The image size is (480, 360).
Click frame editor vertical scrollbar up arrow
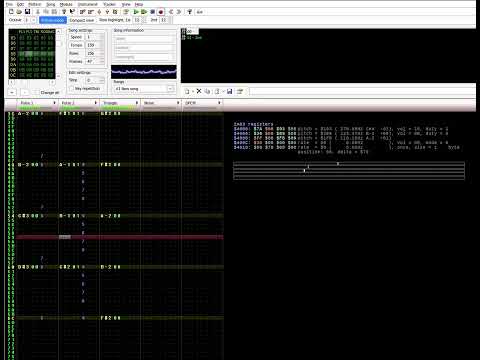[59, 31]
